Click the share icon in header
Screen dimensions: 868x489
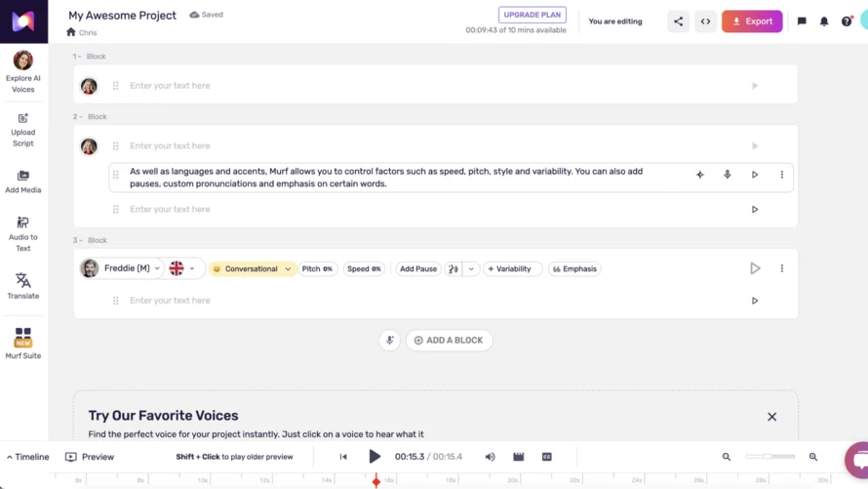coord(678,21)
